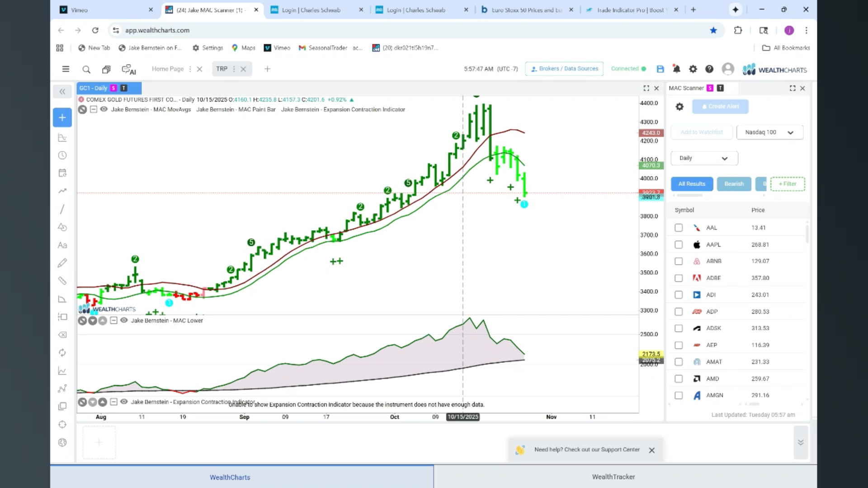Open the MAC Scanner settings gear
The width and height of the screenshot is (868, 488).
tap(679, 107)
